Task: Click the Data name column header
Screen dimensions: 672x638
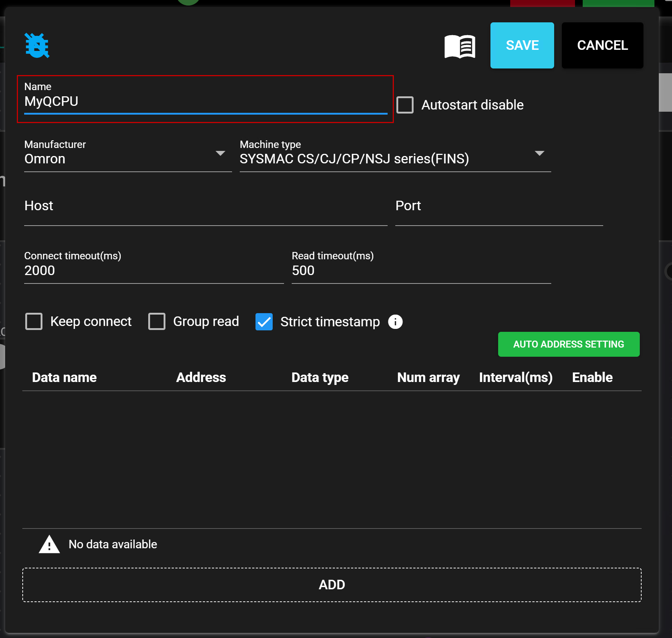Action: pos(64,378)
